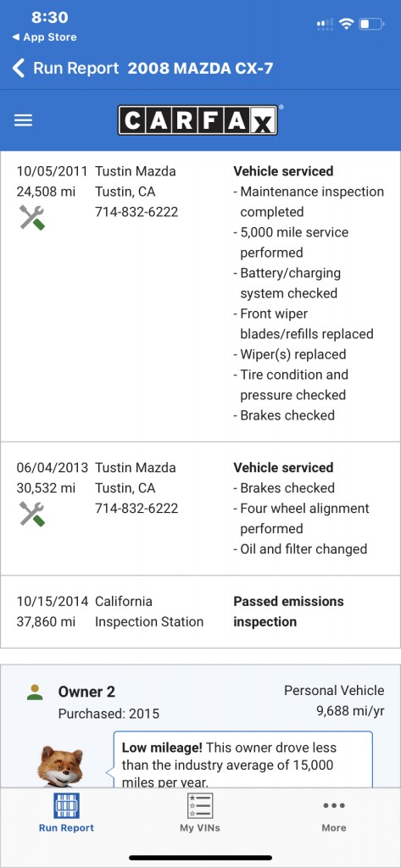The width and height of the screenshot is (401, 868).
Task: Call Tustin Mazda number in 2013 record
Action: [x=136, y=509]
